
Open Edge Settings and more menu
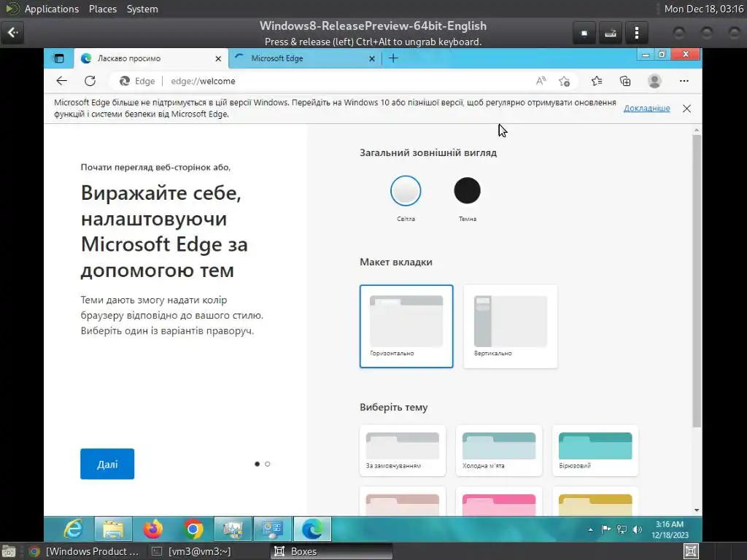click(684, 81)
